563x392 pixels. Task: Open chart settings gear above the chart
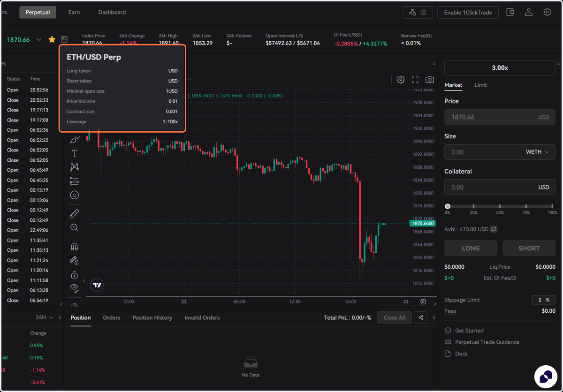pyautogui.click(x=401, y=80)
